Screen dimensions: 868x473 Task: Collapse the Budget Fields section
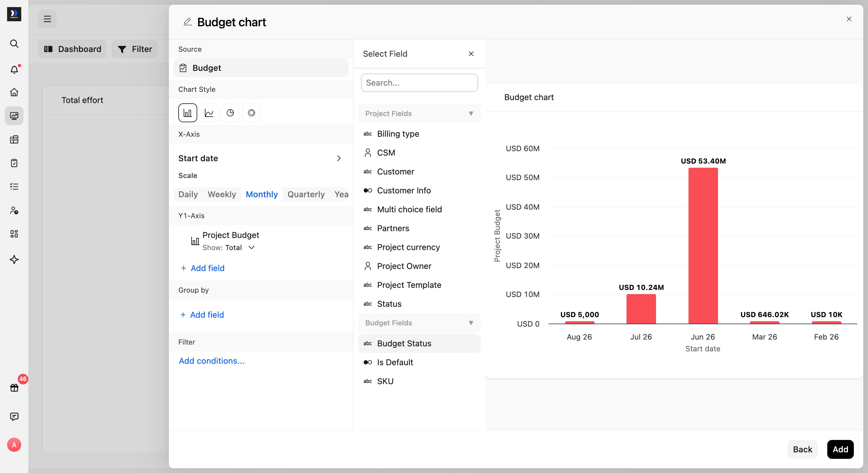pos(420,323)
